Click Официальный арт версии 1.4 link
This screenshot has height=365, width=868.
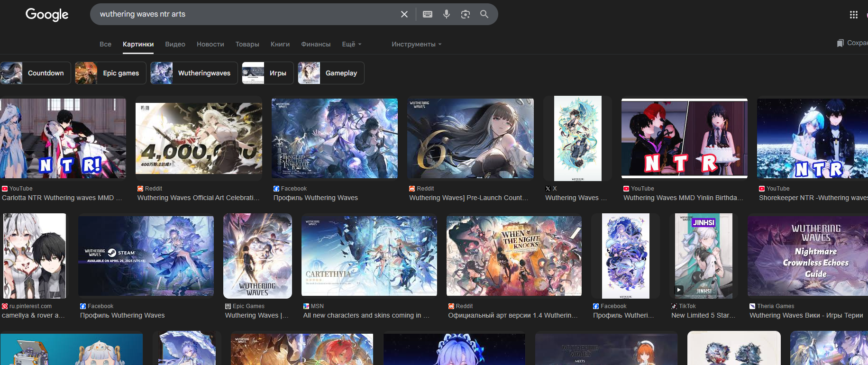(513, 315)
